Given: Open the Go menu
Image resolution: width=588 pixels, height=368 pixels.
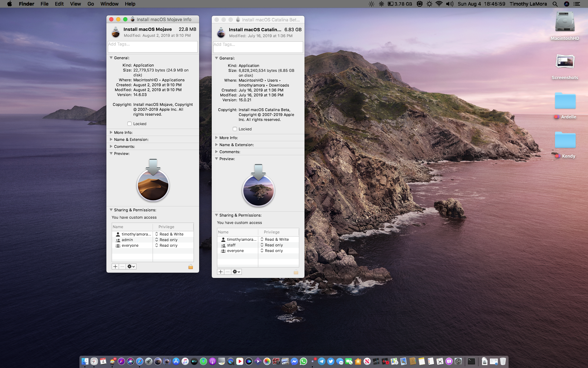Looking at the screenshot, I should click(91, 4).
